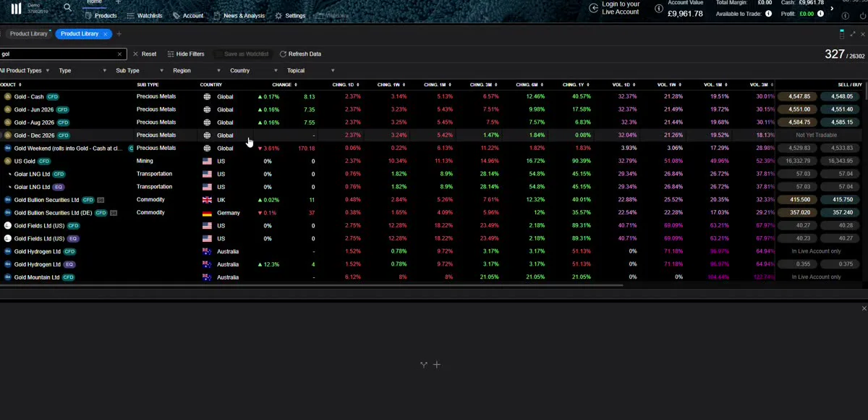The image size is (868, 420).
Task: Add a new layout tab beside Home
Action: pos(119,2)
